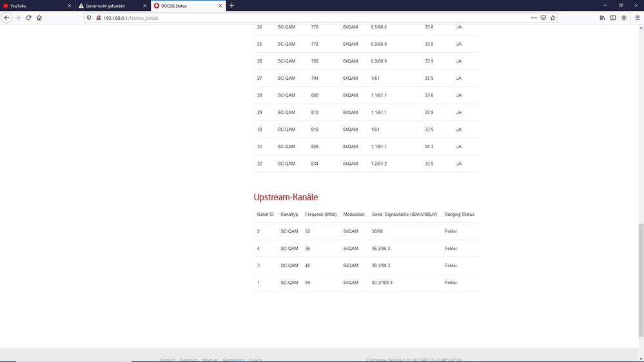Open the Firefox account icon
Image resolution: width=644 pixels, height=362 pixels.
coord(624,18)
